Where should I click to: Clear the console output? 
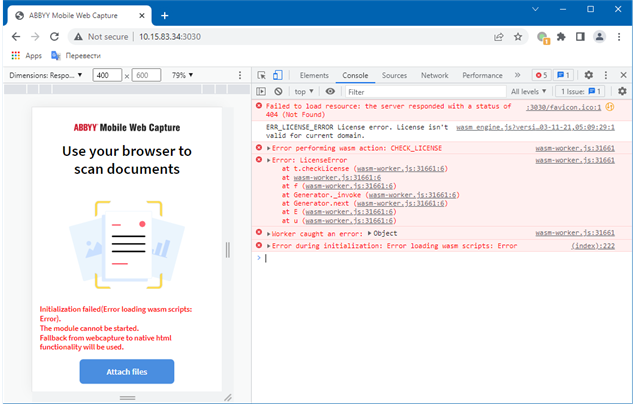pyautogui.click(x=278, y=92)
